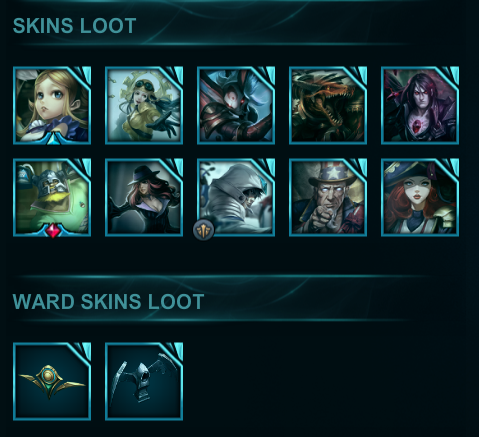Click the Uncle Ryze star-hat skin shard
Viewport: 479px width, 437px height.
tap(328, 197)
